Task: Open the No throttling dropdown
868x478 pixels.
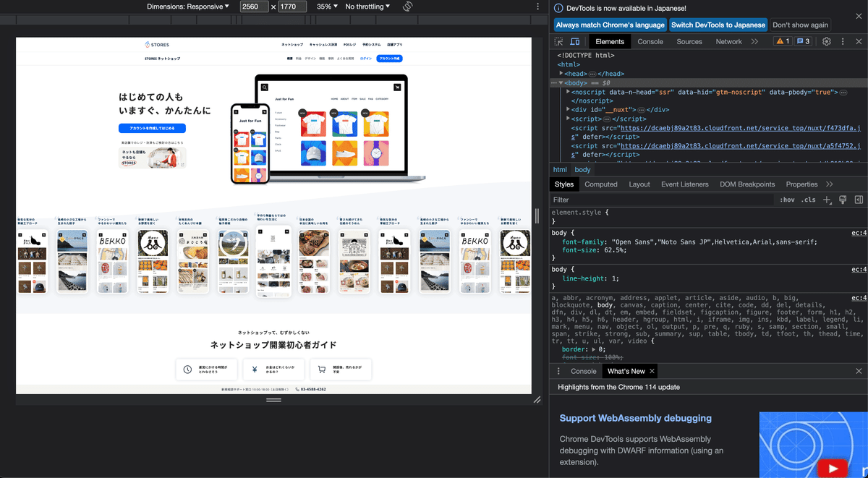Action: 367,7
